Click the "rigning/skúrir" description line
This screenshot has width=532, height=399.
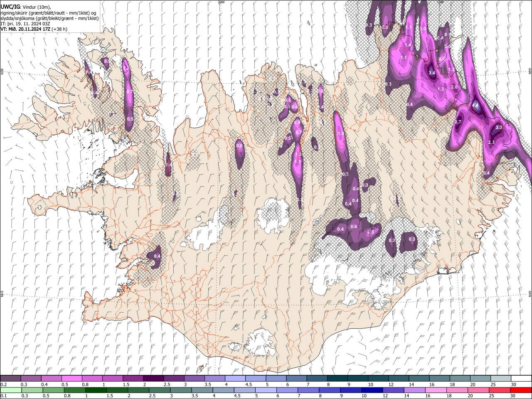tap(48, 13)
